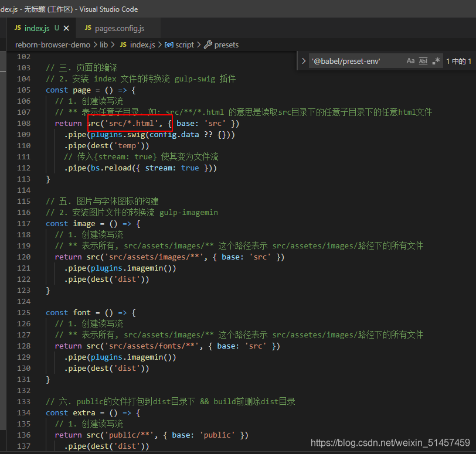
Task: Click bs.reload on line 112
Action: coord(111,168)
